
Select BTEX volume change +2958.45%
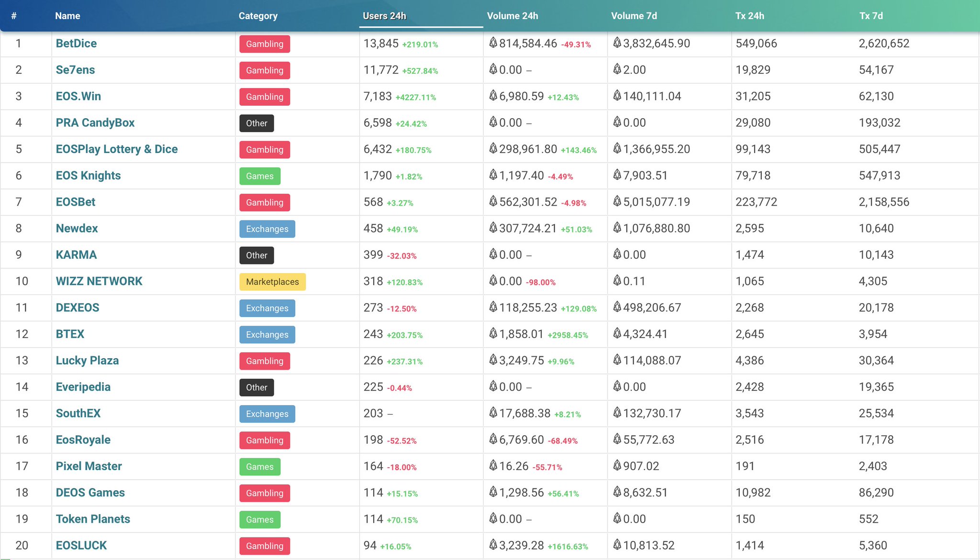pyautogui.click(x=568, y=335)
